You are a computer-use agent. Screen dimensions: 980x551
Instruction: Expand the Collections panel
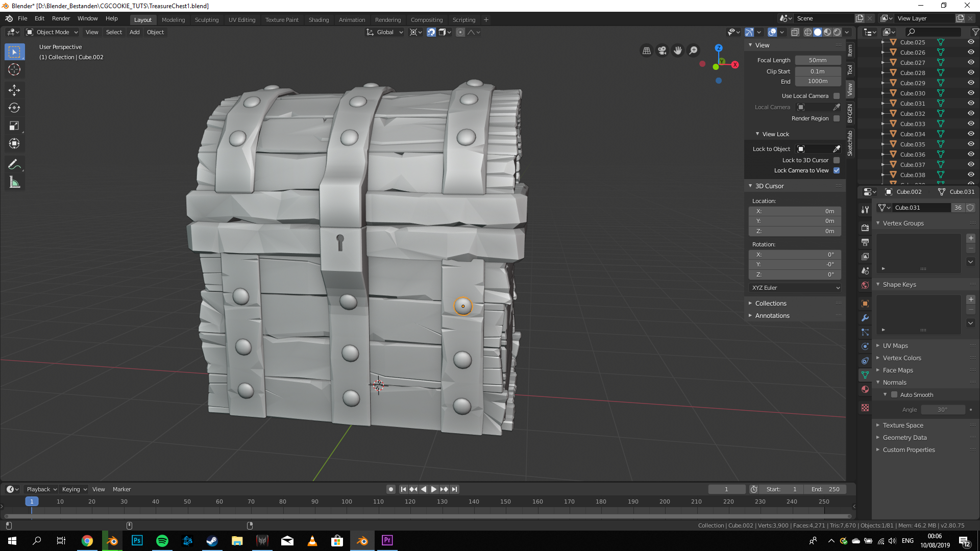(x=771, y=304)
